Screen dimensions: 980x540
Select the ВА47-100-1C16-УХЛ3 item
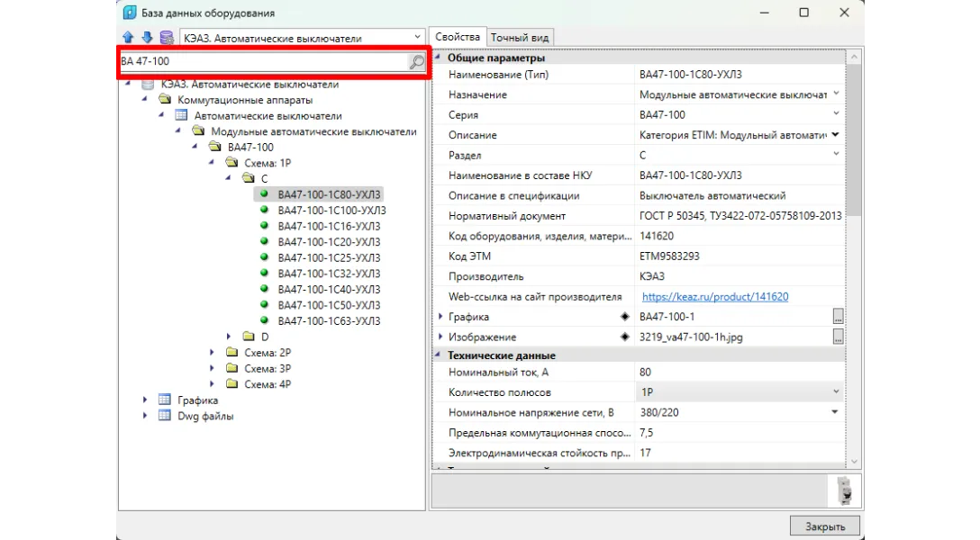coord(329,226)
